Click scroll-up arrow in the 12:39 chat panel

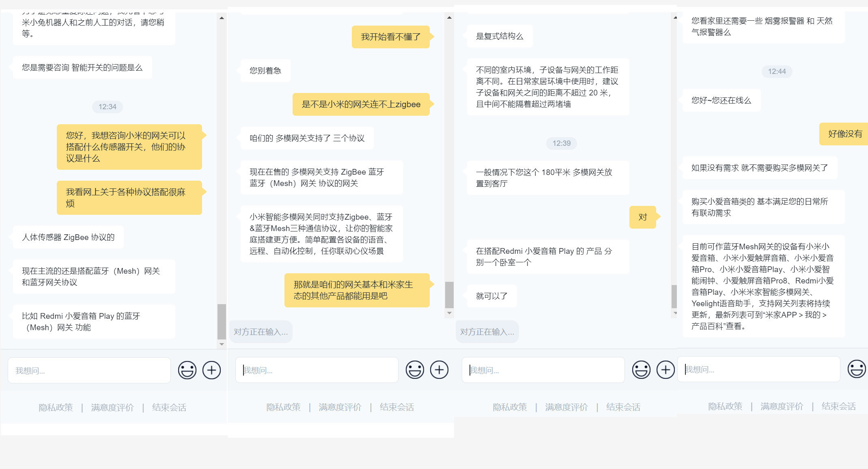pyautogui.click(x=675, y=17)
